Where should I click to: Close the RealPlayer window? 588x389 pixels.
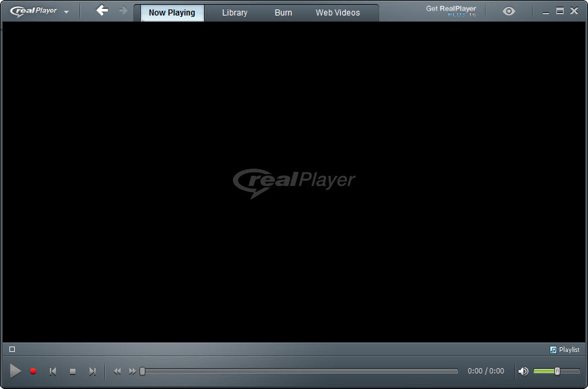(574, 11)
